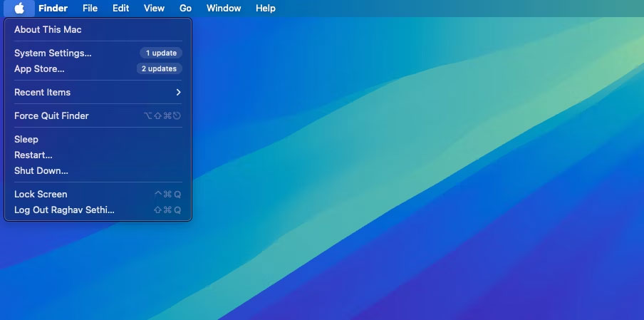Viewport: 644px width, 320px height.
Task: Open the Go menu
Action: click(186, 9)
